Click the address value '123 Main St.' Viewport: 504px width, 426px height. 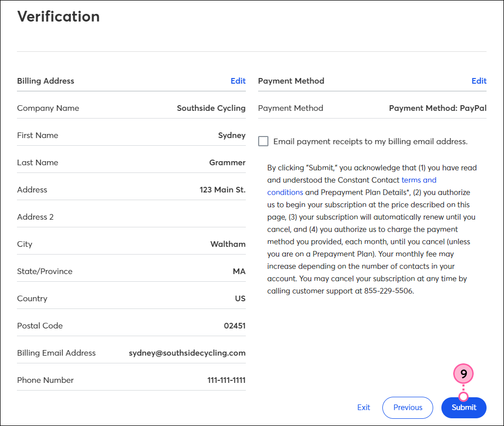click(x=222, y=190)
